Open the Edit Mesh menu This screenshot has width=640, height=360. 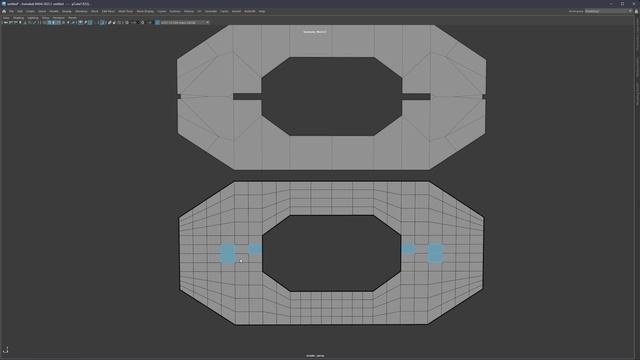click(108, 11)
